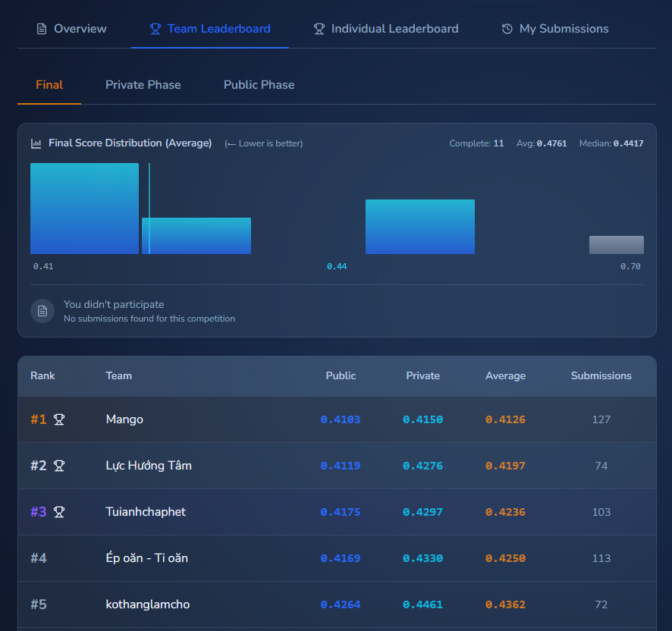Open the Tuianhchaphet team row
The width and height of the screenshot is (672, 631).
(x=146, y=512)
